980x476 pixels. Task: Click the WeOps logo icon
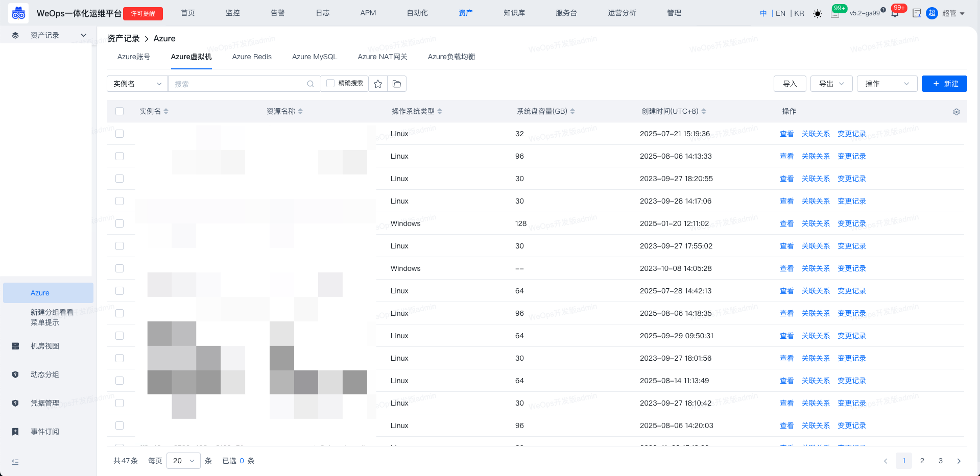pyautogui.click(x=18, y=13)
